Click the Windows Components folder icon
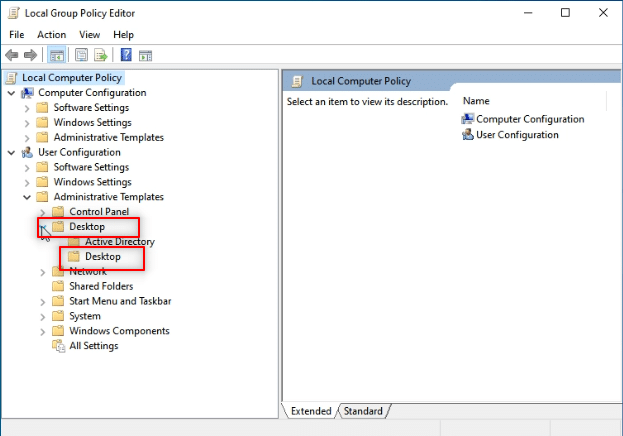 click(58, 331)
